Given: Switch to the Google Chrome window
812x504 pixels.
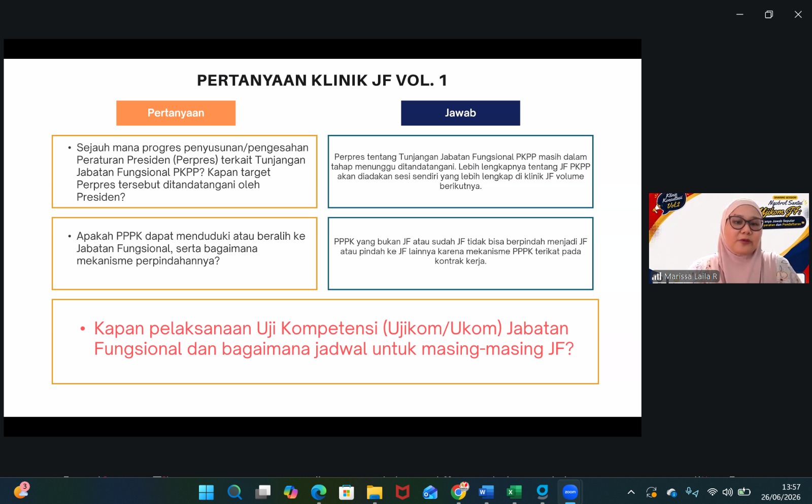Looking at the screenshot, I should point(459,492).
